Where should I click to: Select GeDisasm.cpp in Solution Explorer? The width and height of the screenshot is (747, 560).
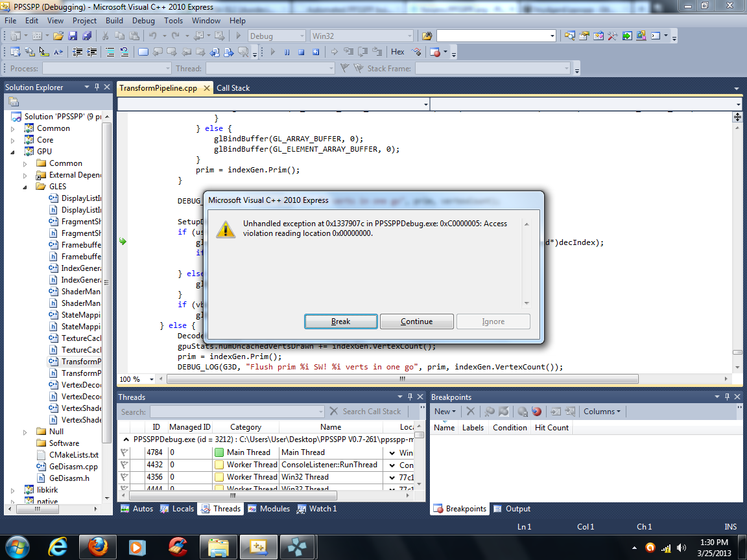[73, 467]
